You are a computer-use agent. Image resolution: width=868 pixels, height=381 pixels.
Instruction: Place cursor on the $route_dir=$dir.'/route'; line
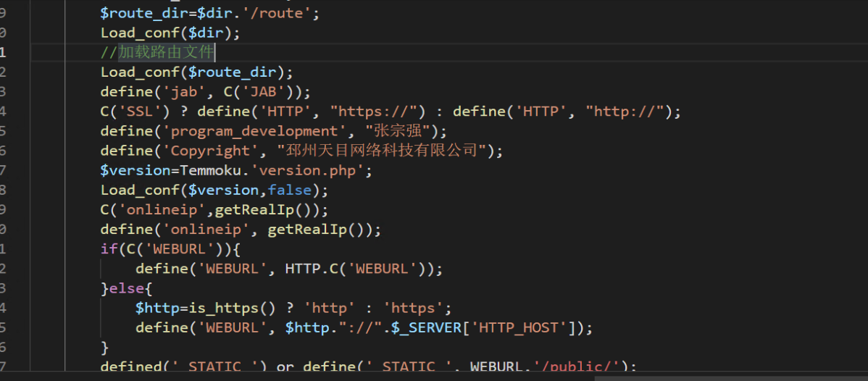click(210, 13)
